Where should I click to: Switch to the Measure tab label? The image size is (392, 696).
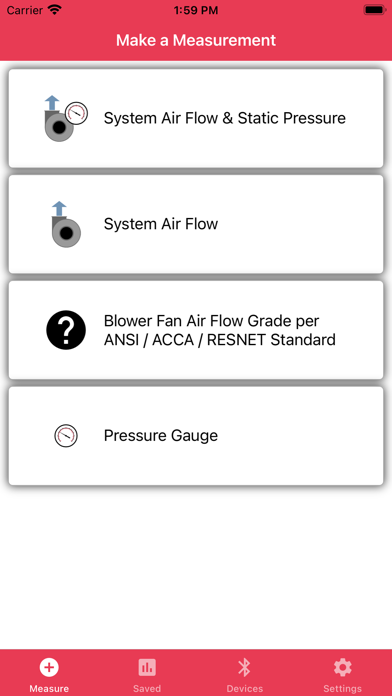tap(49, 688)
